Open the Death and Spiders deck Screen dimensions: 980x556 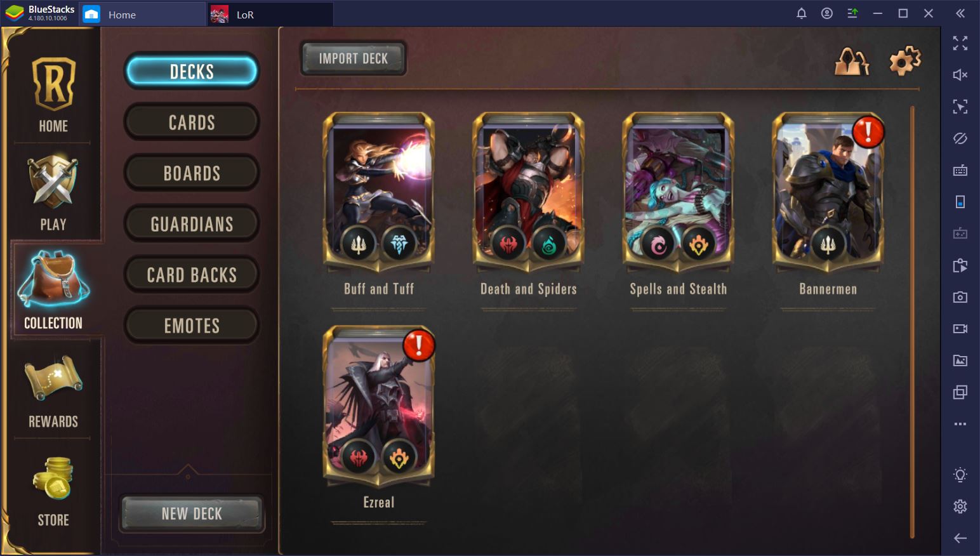click(x=528, y=204)
